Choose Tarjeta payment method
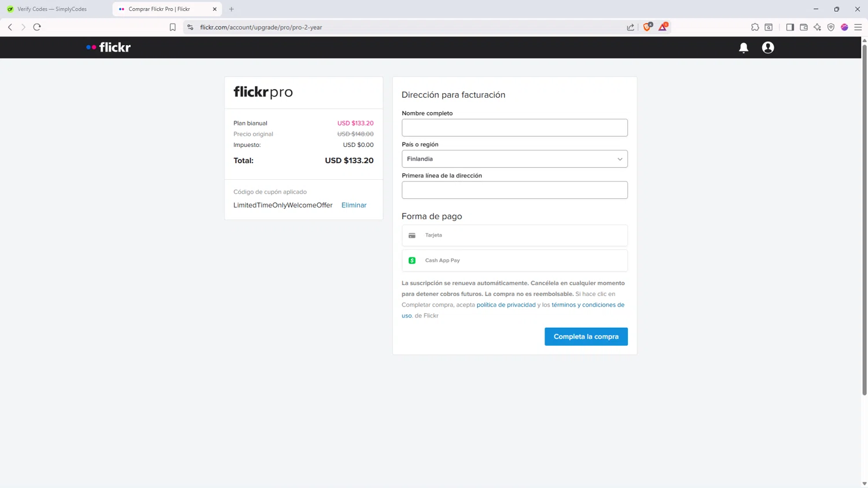868x488 pixels. (x=514, y=235)
